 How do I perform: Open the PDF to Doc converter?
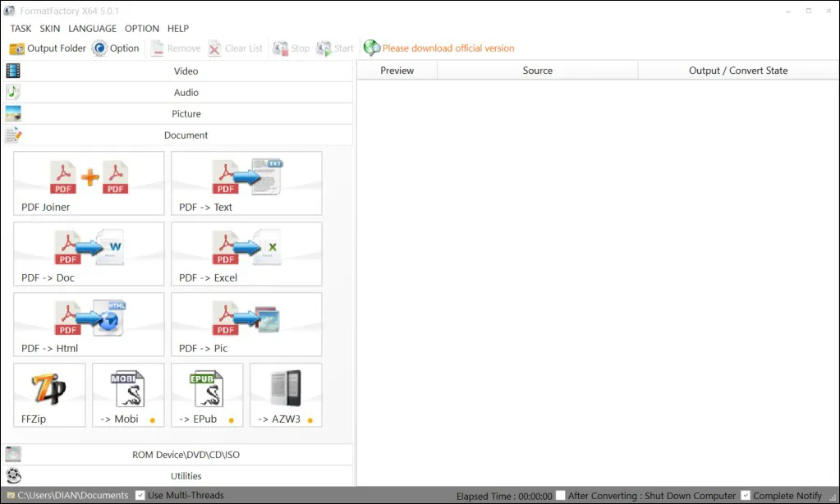pos(88,253)
